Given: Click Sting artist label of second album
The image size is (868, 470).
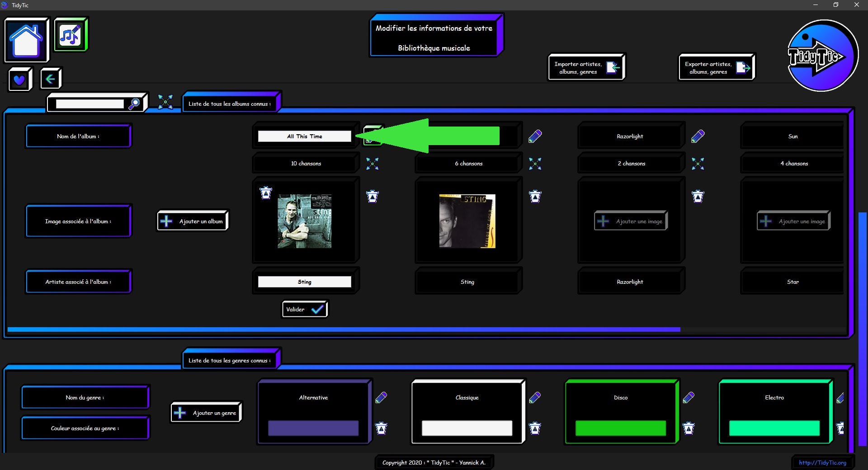Looking at the screenshot, I should (x=467, y=282).
